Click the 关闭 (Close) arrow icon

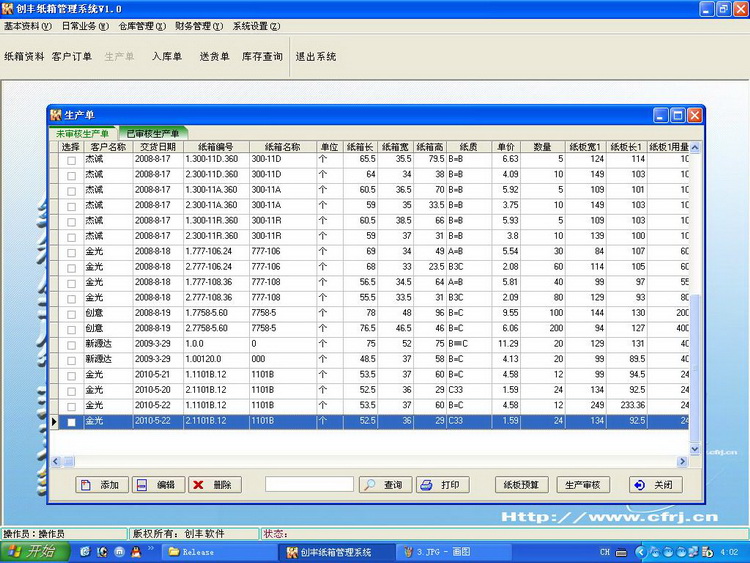[x=639, y=485]
